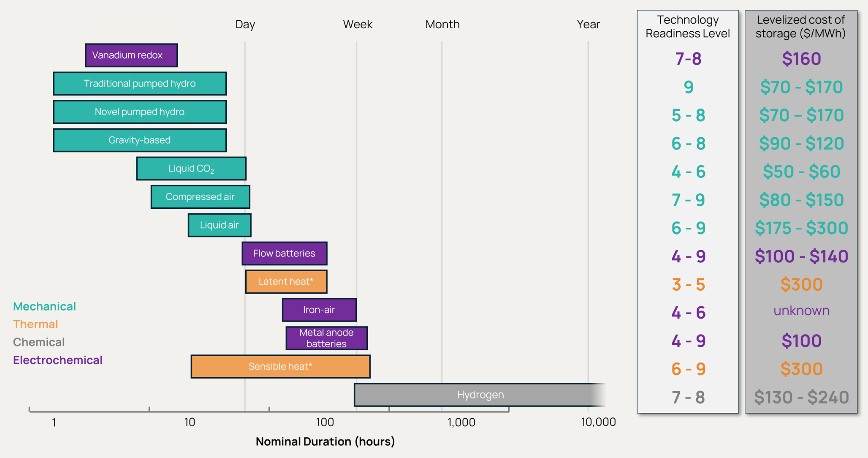The width and height of the screenshot is (868, 458).
Task: Click the Week marker label
Action: [358, 25]
